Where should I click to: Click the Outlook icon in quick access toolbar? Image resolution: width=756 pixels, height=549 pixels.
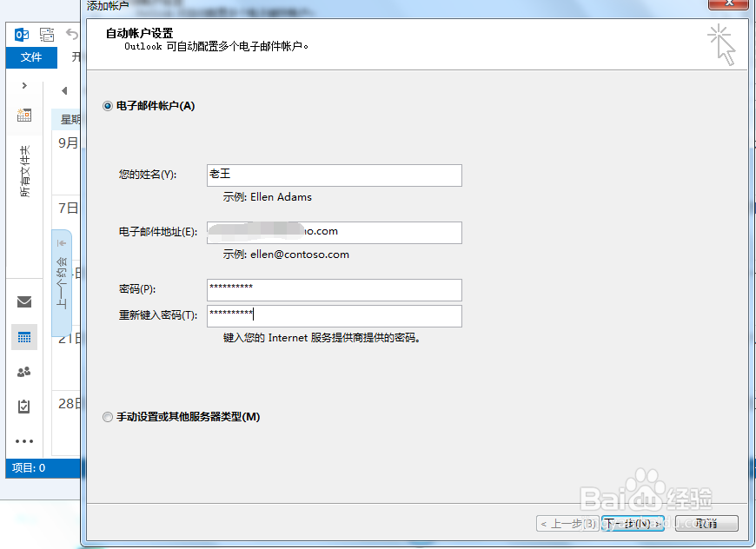(x=22, y=35)
